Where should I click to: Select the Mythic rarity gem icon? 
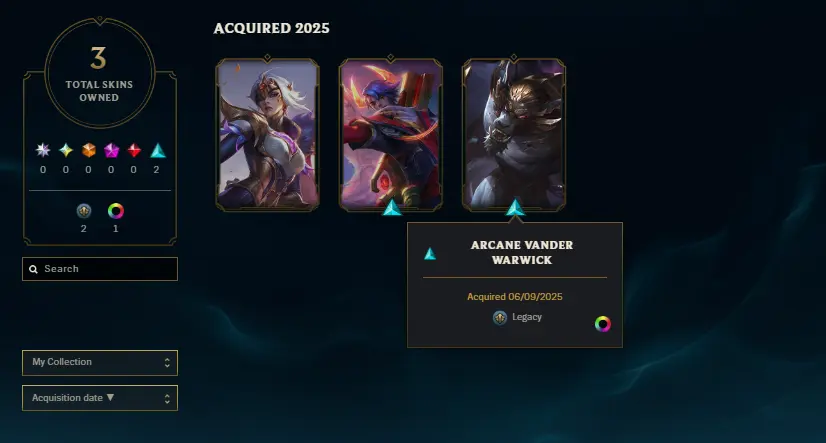pyautogui.click(x=66, y=151)
